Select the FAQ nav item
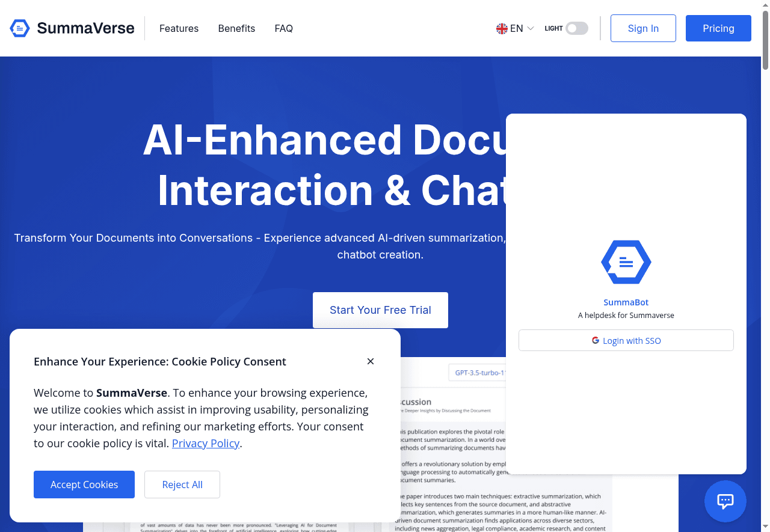The image size is (770, 532). click(x=283, y=28)
